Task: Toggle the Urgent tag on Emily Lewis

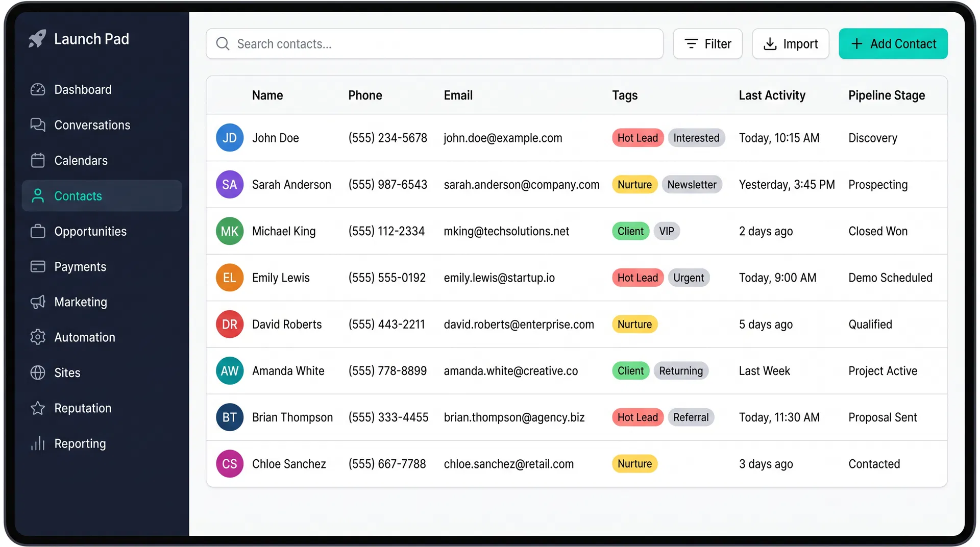Action: click(x=689, y=278)
